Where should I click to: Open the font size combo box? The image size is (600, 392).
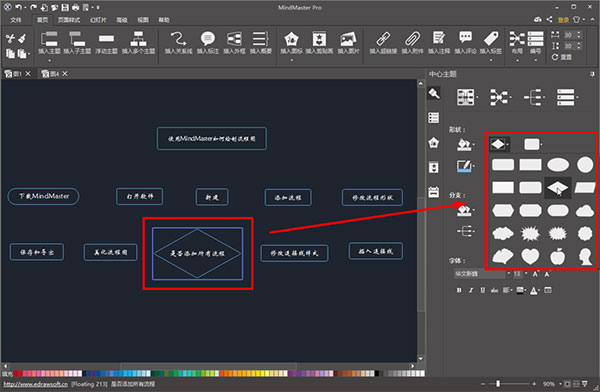pos(520,274)
